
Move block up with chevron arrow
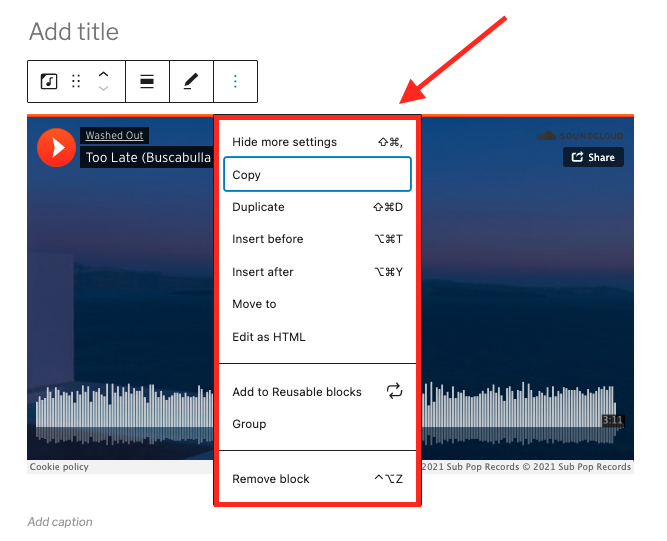[x=103, y=74]
